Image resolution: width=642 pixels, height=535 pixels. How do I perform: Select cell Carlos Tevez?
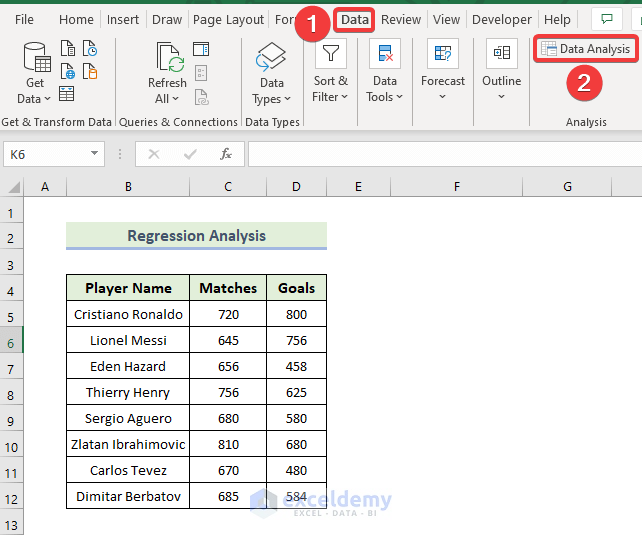coord(128,470)
